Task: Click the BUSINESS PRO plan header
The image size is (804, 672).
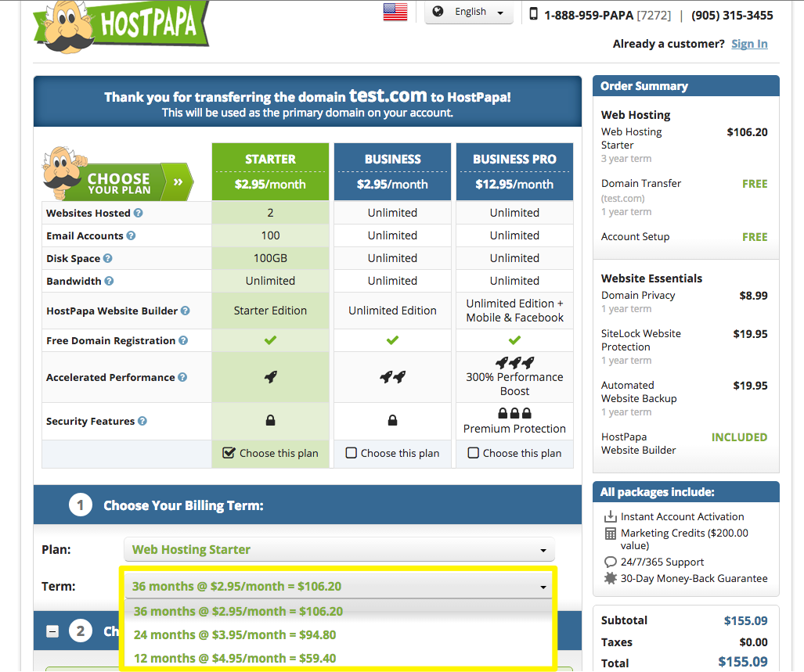Action: point(514,171)
